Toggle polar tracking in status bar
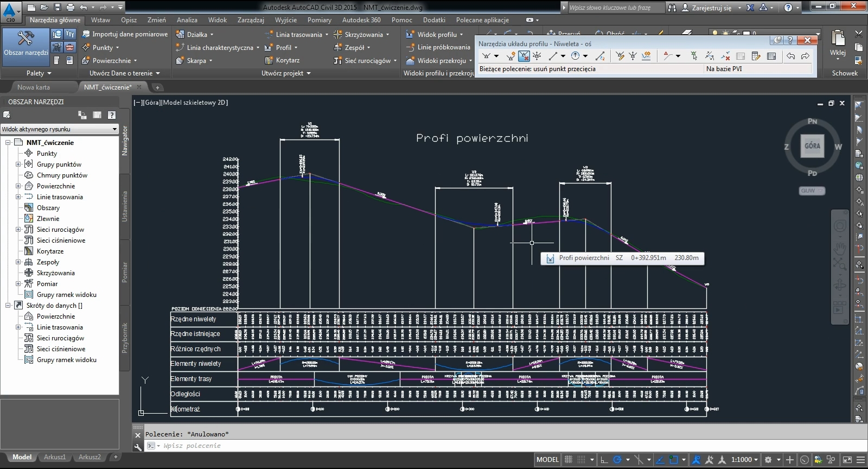Viewport: 868px width, 469px height. tap(617, 460)
